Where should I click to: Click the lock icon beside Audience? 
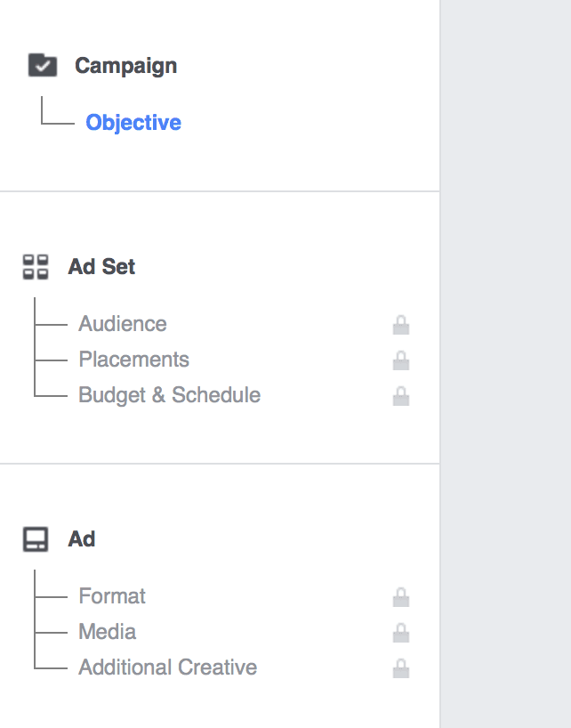[x=401, y=324]
